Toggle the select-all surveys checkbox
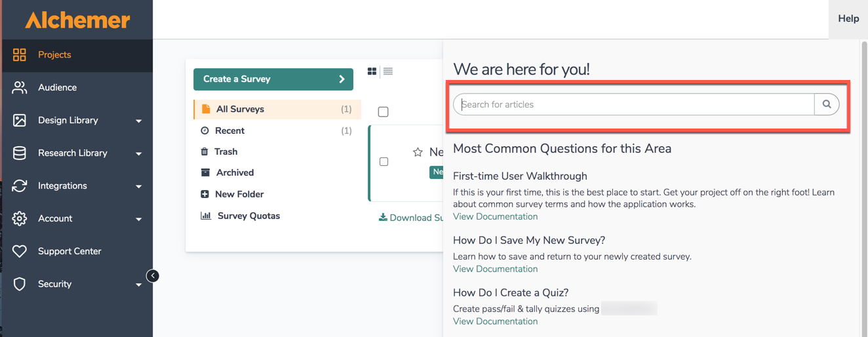This screenshot has height=337, width=868. click(x=384, y=112)
